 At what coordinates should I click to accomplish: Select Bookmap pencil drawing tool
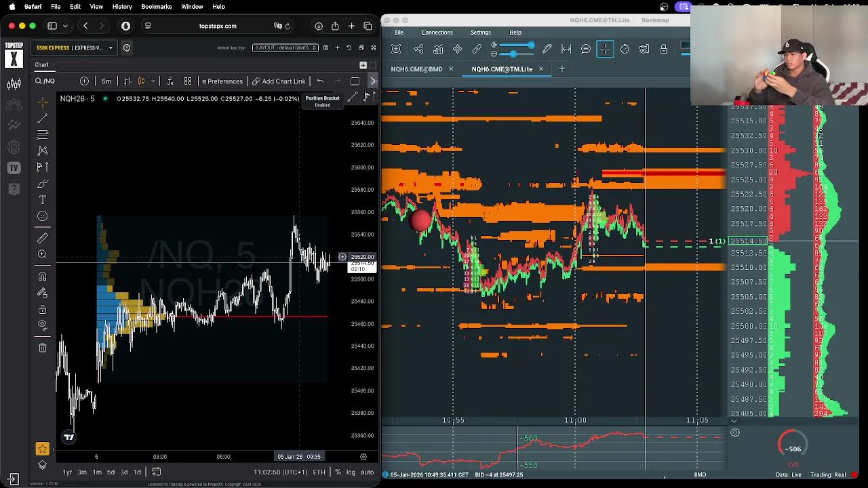[x=547, y=49]
